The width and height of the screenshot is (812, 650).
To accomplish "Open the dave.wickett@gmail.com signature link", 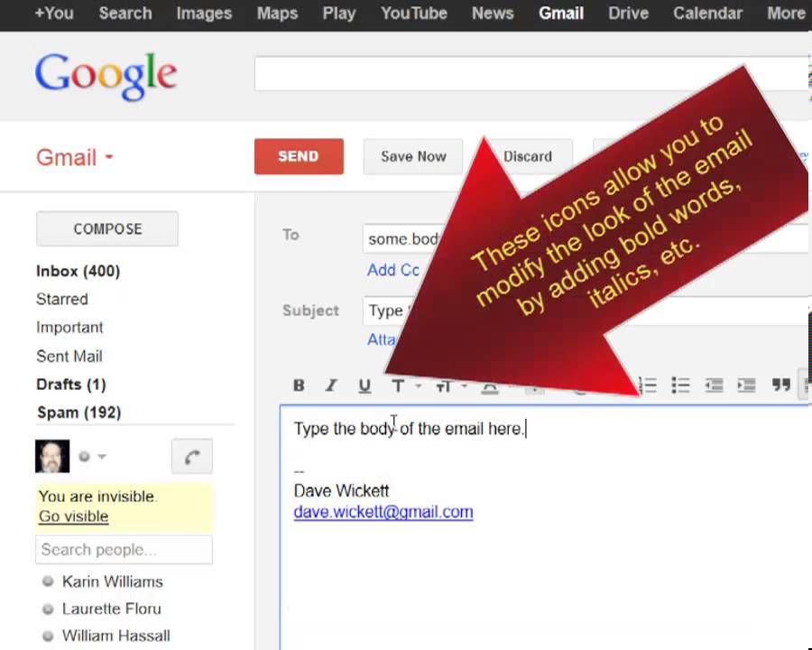I will click(383, 512).
